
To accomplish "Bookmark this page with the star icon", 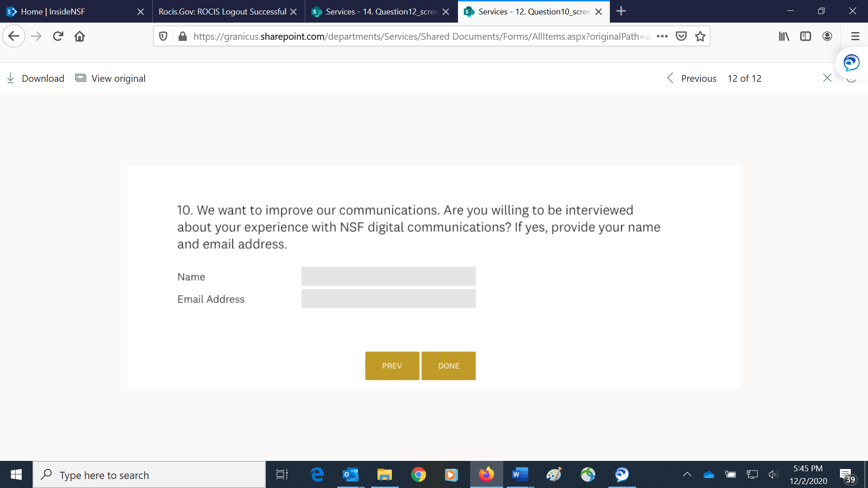I will click(700, 36).
